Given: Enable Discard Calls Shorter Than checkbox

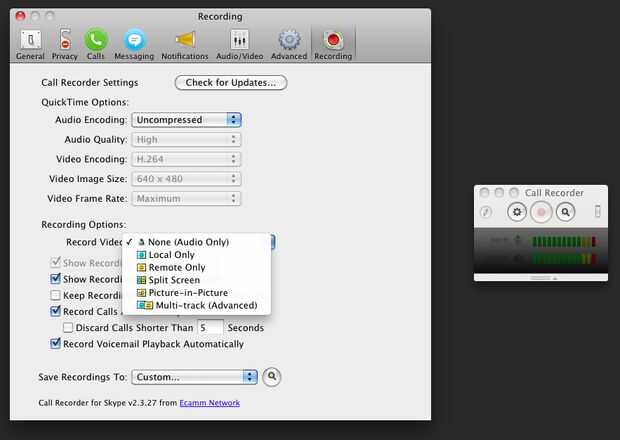Looking at the screenshot, I should [x=68, y=327].
